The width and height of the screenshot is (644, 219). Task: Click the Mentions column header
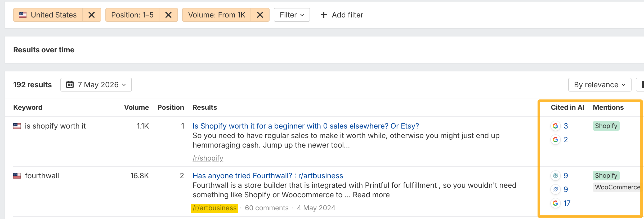point(608,107)
